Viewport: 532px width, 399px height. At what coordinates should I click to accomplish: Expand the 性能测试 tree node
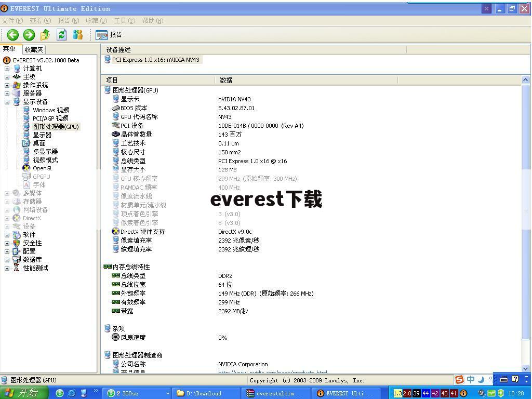[x=7, y=268]
